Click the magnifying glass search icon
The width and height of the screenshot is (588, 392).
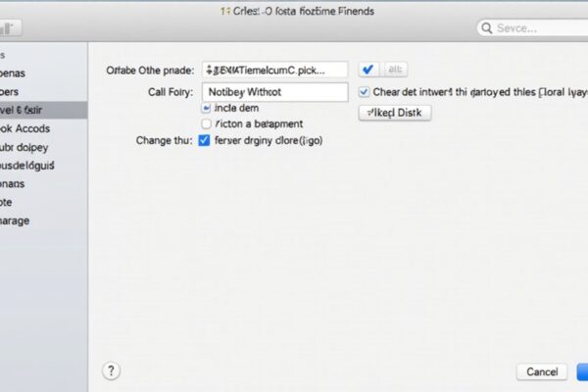tap(486, 28)
